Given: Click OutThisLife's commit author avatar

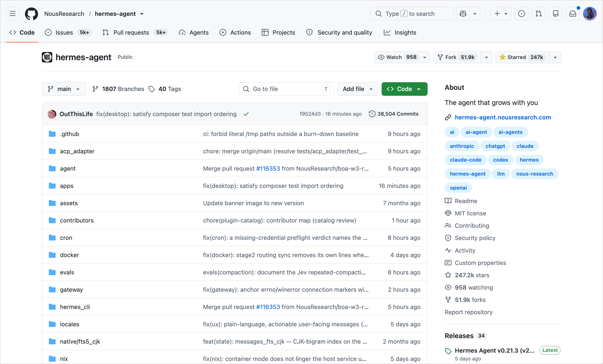Looking at the screenshot, I should pyautogui.click(x=52, y=114).
